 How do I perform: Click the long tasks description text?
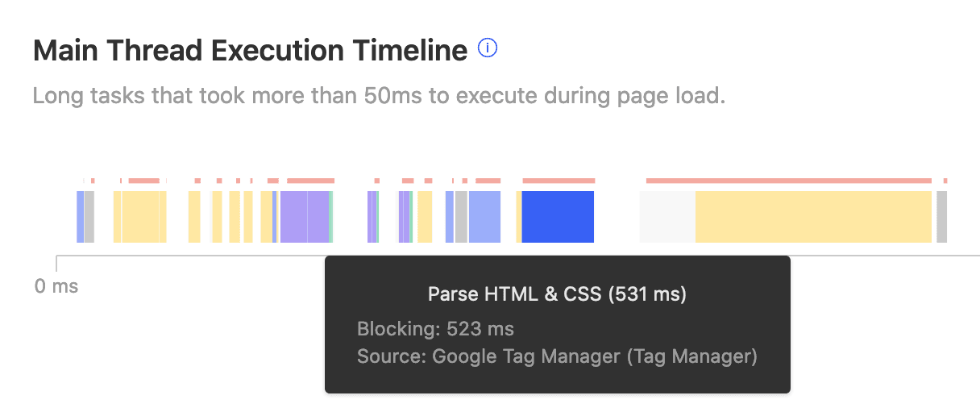(x=379, y=97)
